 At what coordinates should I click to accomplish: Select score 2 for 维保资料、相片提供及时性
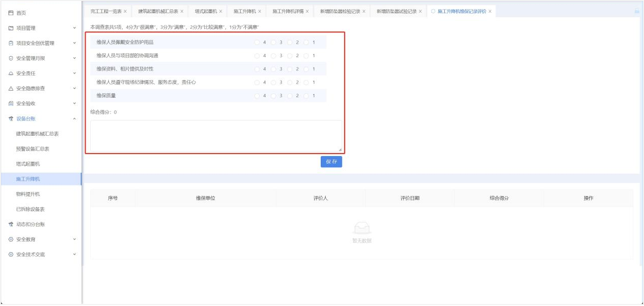point(290,69)
